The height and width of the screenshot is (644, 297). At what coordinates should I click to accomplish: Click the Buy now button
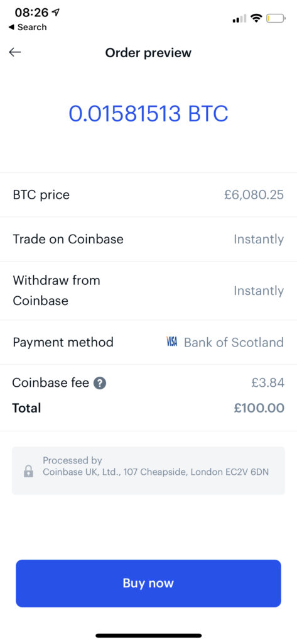(x=148, y=583)
